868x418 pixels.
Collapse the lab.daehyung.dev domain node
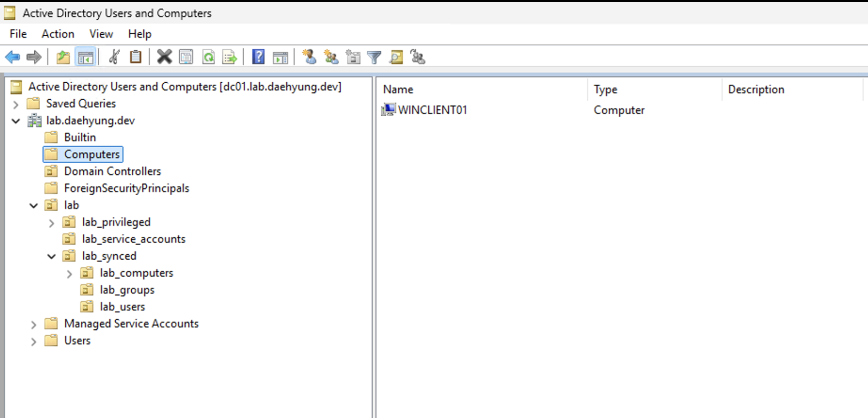coord(16,121)
